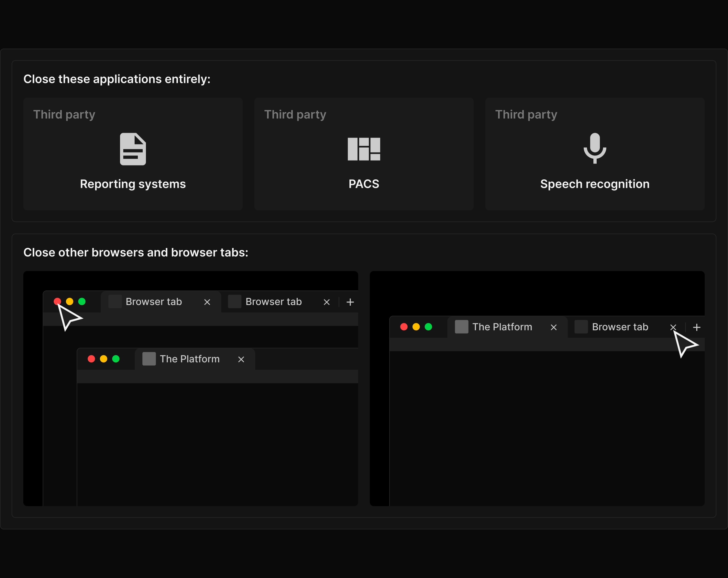Click the green maximize dot of the right browser window
728x578 pixels.
point(428,327)
